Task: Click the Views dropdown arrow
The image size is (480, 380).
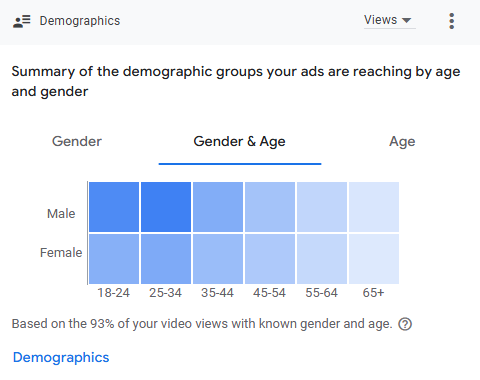Action: [x=406, y=20]
